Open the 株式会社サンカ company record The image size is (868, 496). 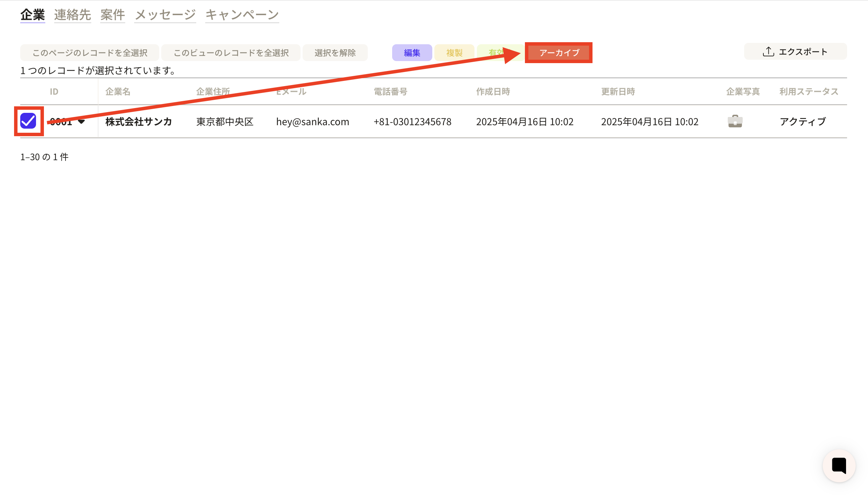pyautogui.click(x=139, y=122)
